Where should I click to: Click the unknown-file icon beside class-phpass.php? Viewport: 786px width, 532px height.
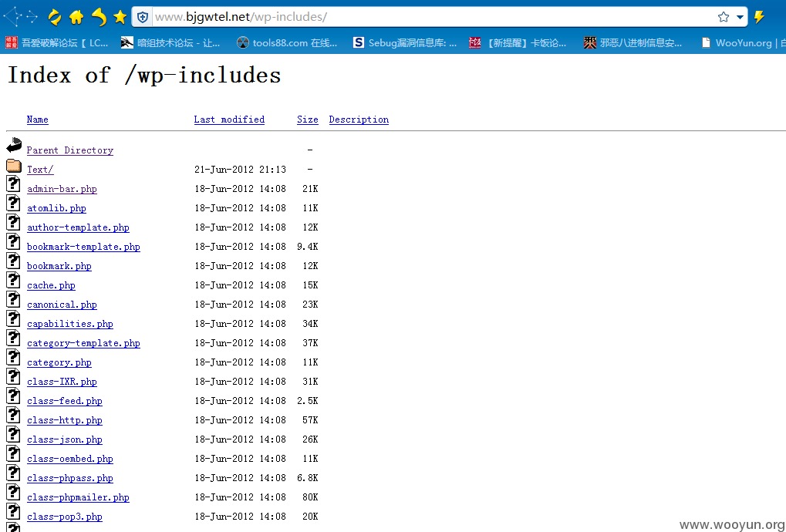tap(14, 473)
